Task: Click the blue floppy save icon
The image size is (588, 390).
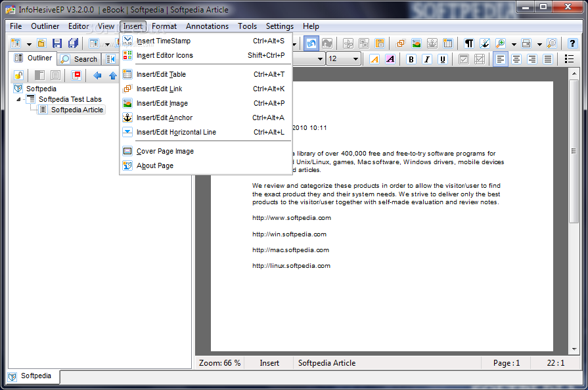Action: [x=57, y=43]
